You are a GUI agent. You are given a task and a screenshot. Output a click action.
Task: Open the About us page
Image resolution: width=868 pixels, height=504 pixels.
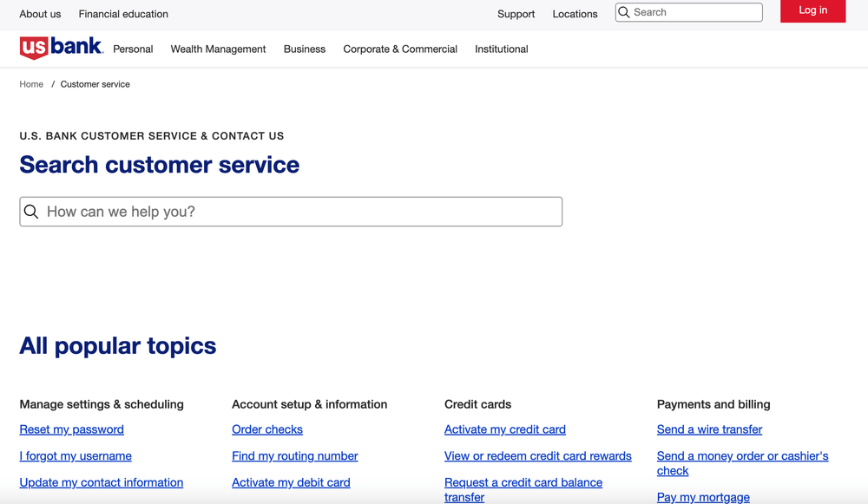(40, 14)
